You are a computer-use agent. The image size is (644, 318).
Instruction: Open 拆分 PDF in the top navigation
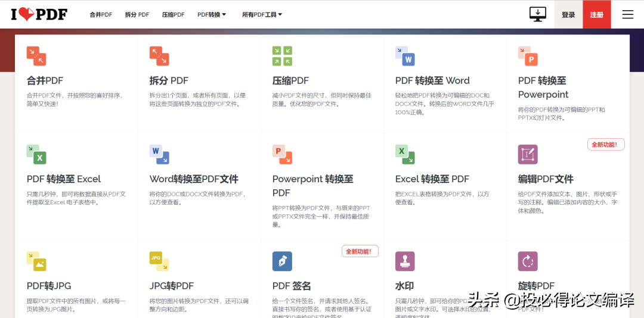[x=137, y=15]
